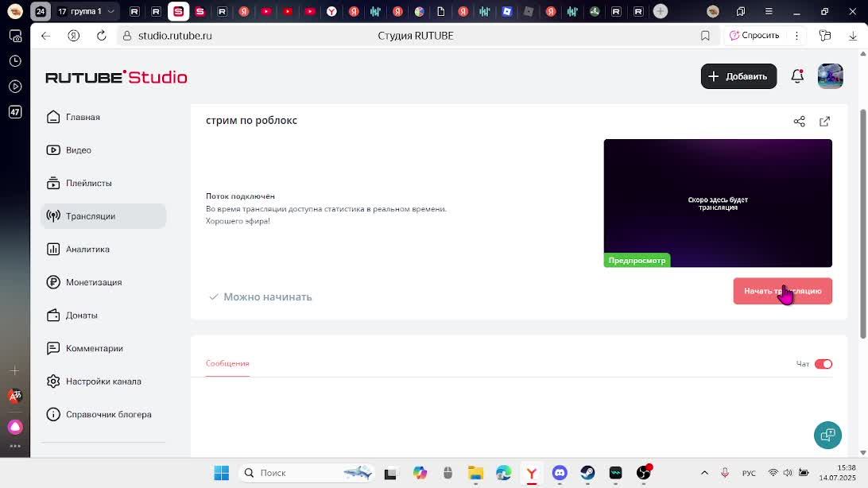Select Трансляции in the sidebar
Image resolution: width=868 pixels, height=488 pixels.
click(103, 215)
